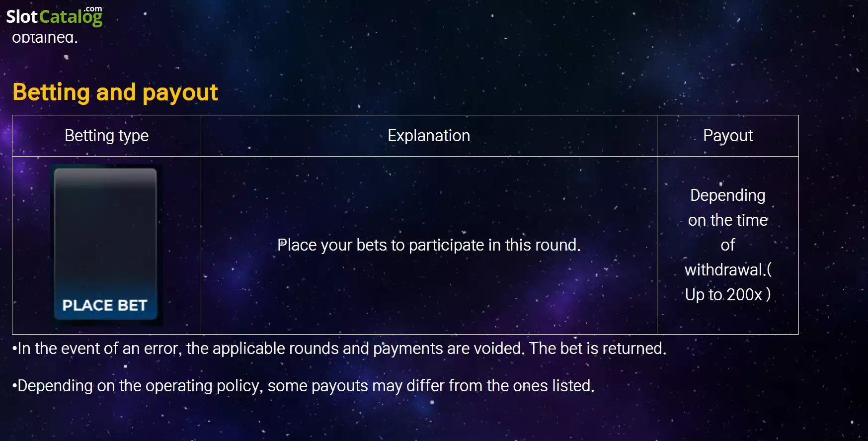Click the error voided rounds note

pos(339,349)
